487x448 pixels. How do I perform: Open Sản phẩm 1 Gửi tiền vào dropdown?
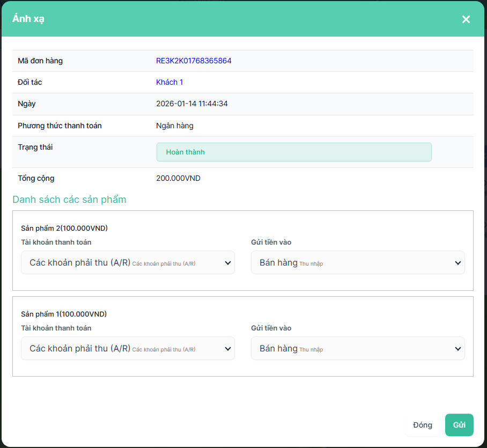358,349
